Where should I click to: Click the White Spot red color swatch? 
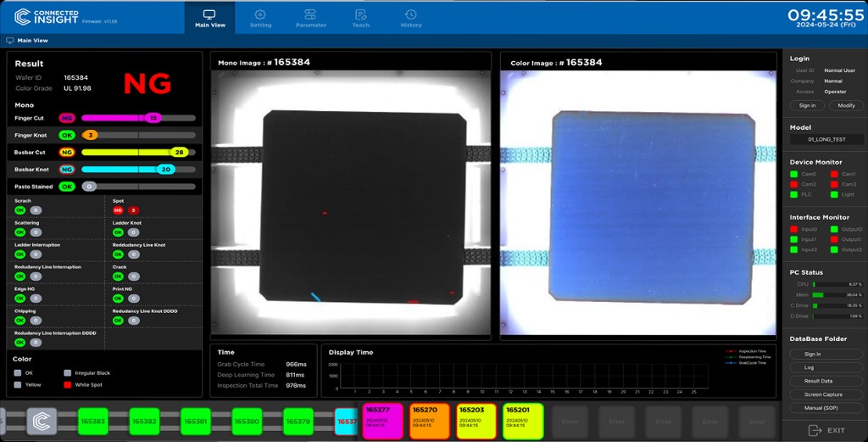pos(68,384)
